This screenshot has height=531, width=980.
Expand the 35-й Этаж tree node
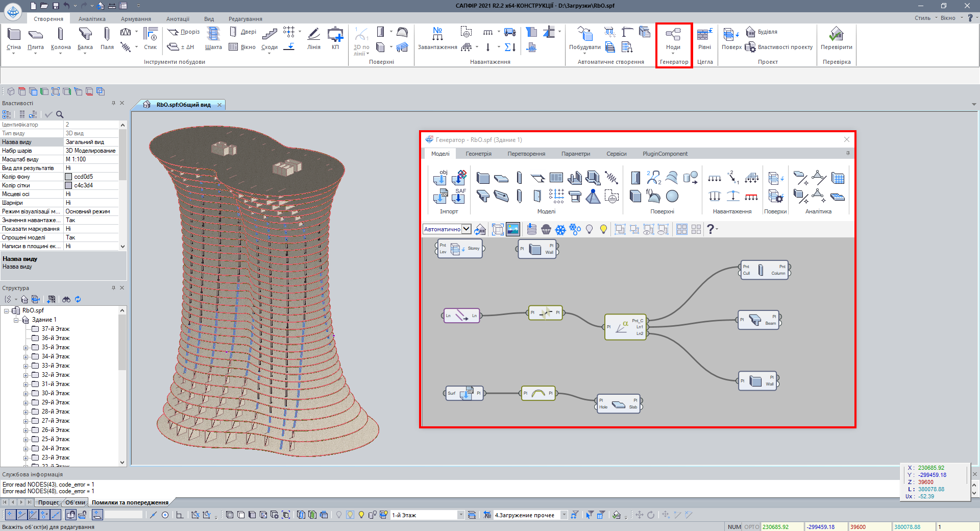26,348
